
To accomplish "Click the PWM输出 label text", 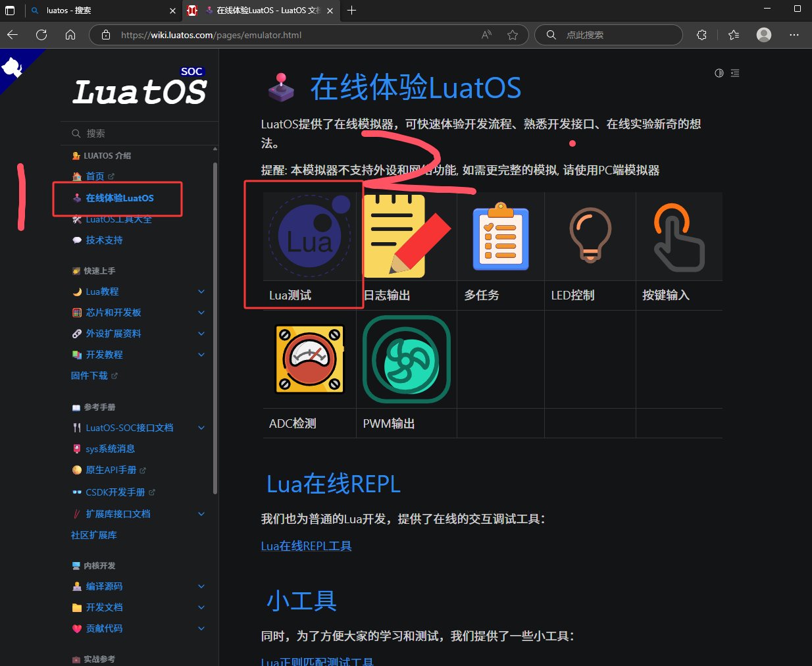I will 389,424.
